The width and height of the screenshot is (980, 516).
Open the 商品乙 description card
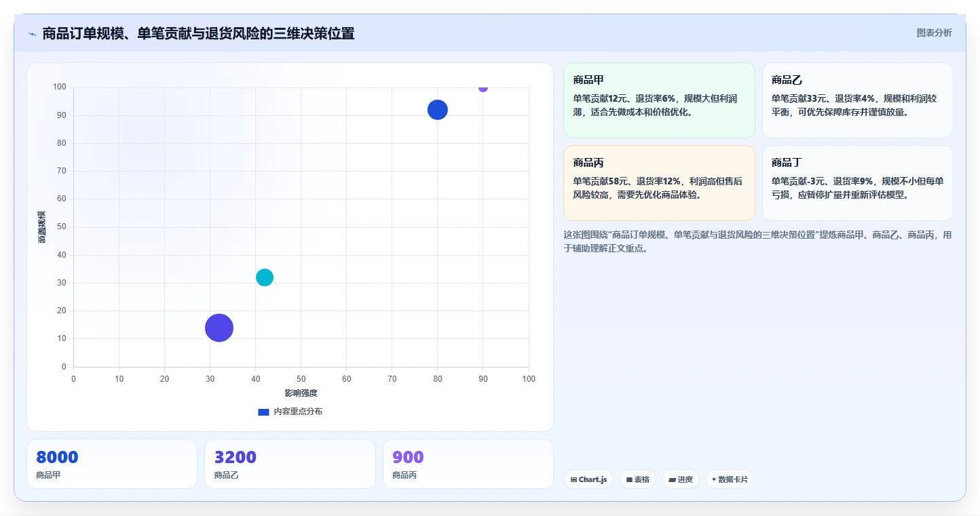point(858,100)
